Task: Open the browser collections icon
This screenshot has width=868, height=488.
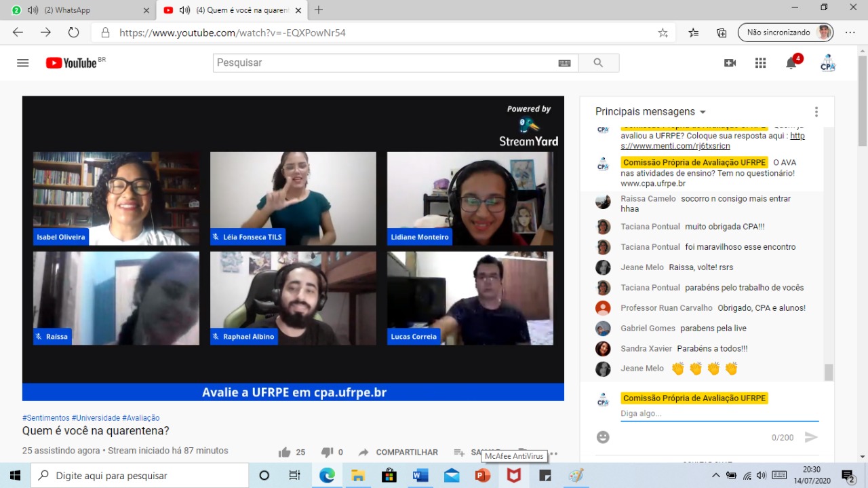Action: point(722,33)
